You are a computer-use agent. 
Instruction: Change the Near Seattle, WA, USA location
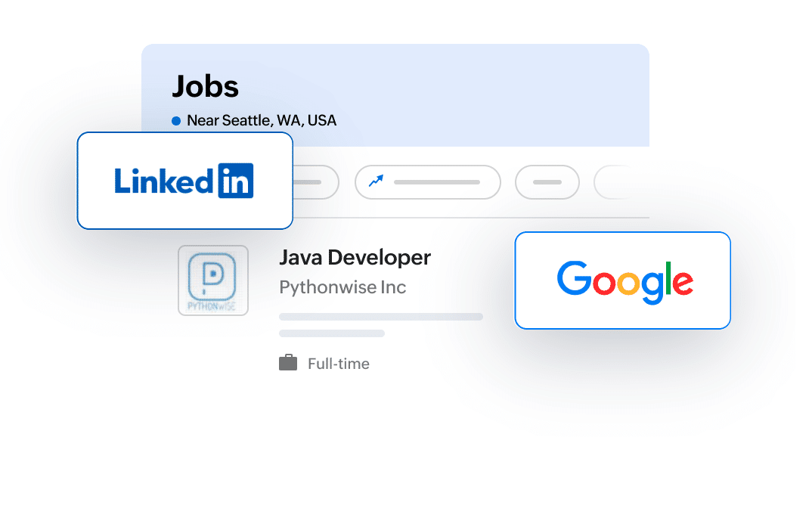click(x=261, y=121)
